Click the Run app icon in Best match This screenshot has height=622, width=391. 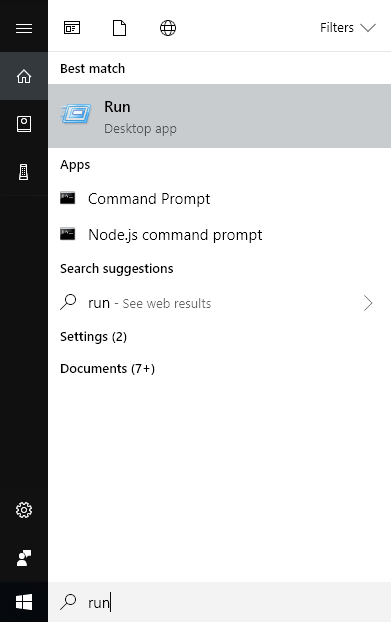point(76,113)
